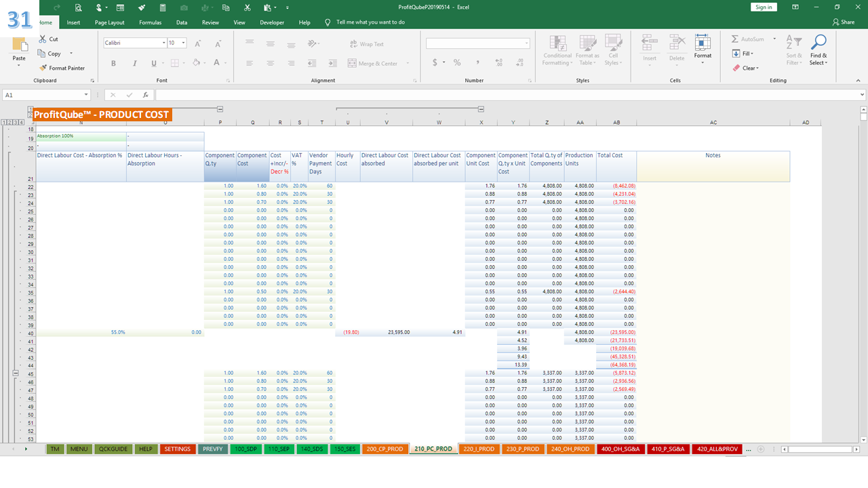The height and width of the screenshot is (488, 868).
Task: Toggle Wrap Text
Action: 366,44
